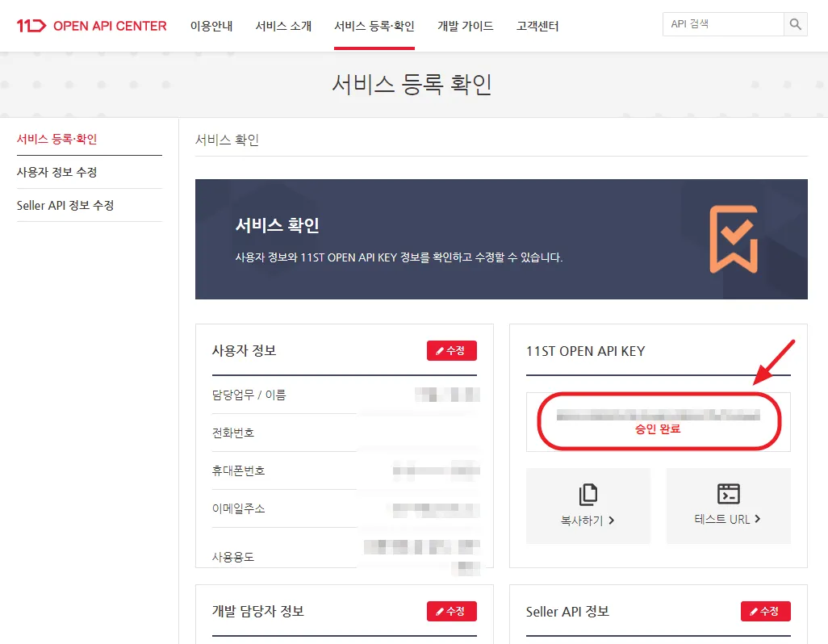Open the 개발 가이드 menu

[465, 26]
